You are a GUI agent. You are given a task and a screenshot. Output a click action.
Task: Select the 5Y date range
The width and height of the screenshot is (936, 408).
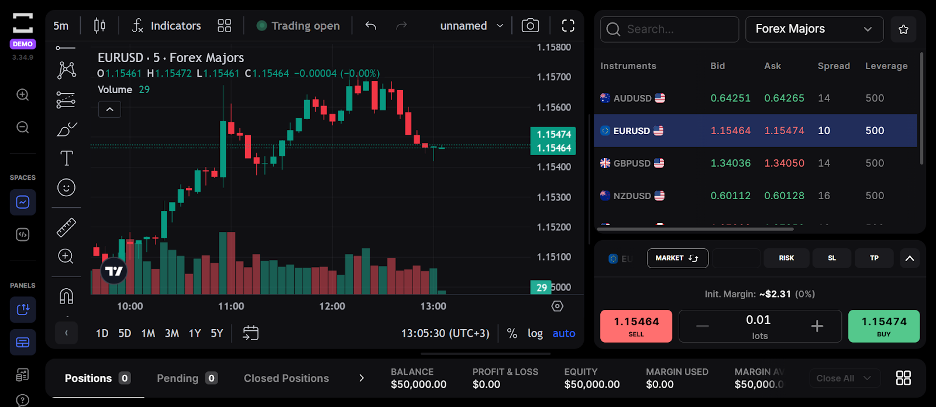pyautogui.click(x=217, y=333)
